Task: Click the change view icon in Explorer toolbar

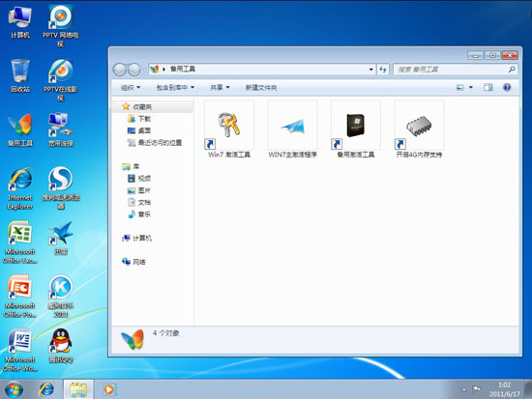Action: point(459,88)
